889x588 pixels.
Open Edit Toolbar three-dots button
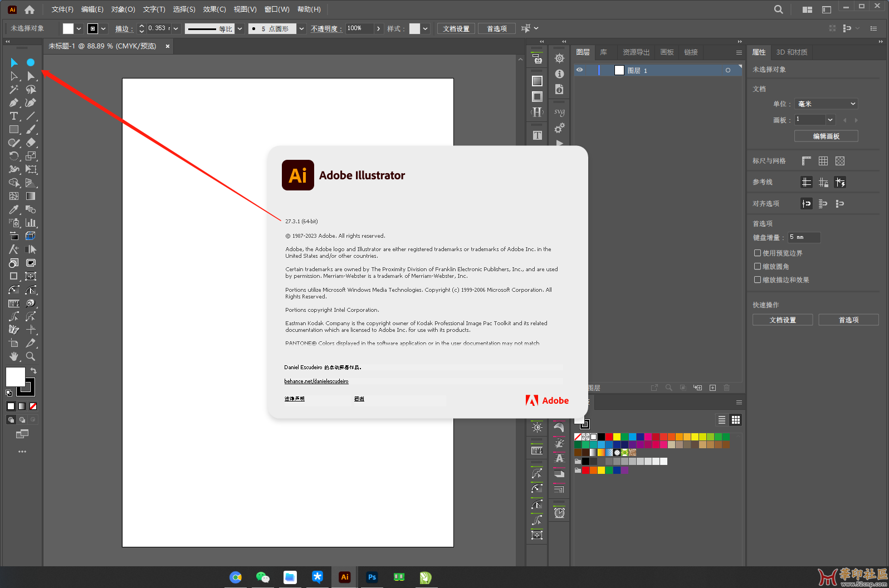(x=22, y=452)
